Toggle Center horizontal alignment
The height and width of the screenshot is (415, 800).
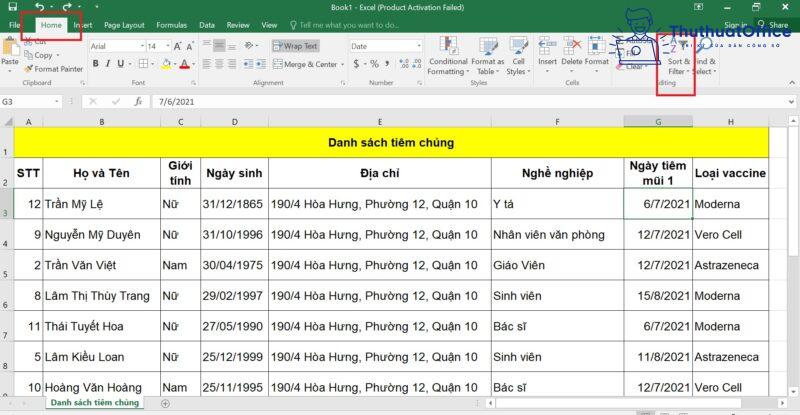(219, 64)
